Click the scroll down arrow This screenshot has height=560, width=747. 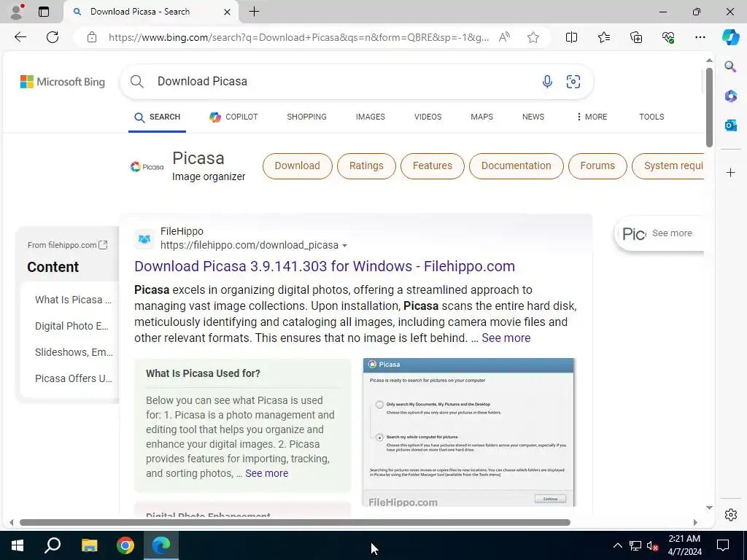pos(709,507)
